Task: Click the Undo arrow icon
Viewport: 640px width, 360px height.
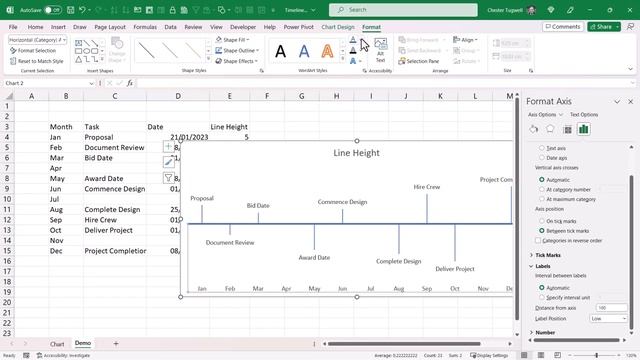Action: pyautogui.click(x=82, y=10)
